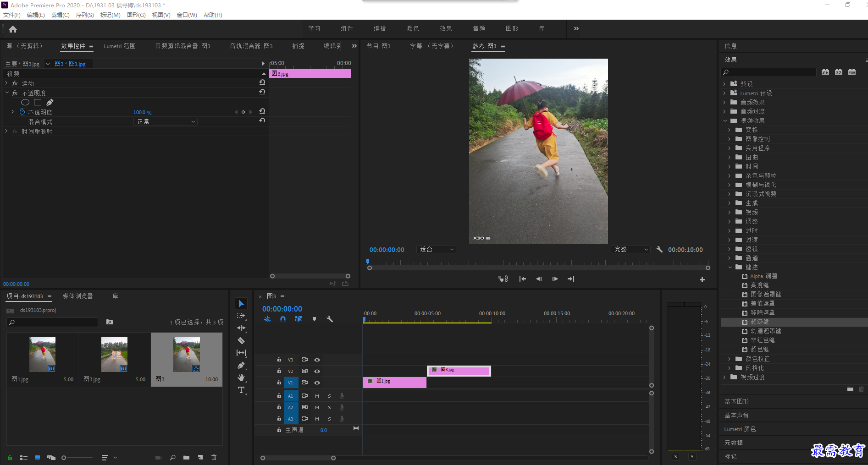
Task: Switch project panel to icon view
Action: [x=38, y=457]
